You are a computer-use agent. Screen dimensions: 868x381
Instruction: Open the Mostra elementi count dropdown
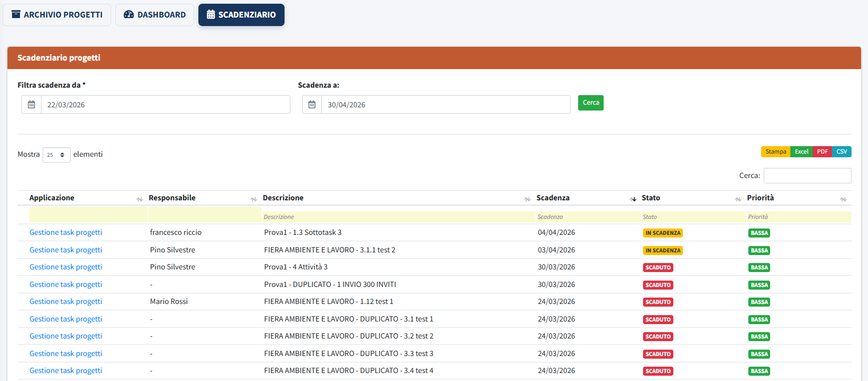pos(56,155)
